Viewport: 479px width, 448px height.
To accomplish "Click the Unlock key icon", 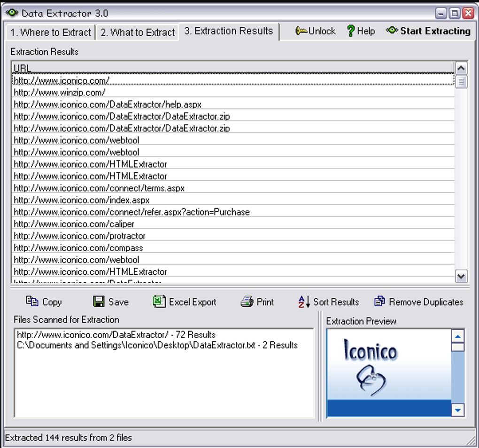I will 301,31.
